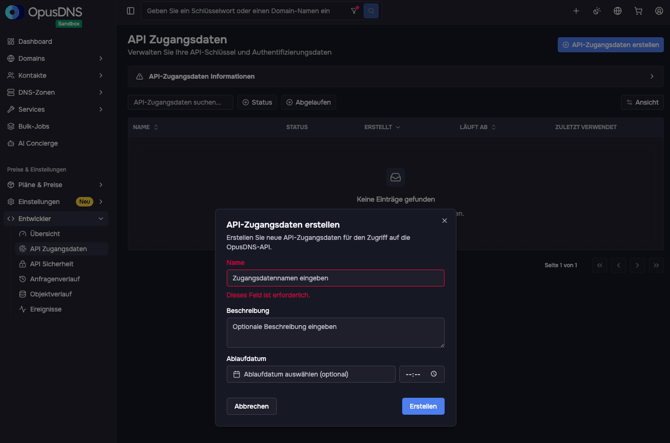Image resolution: width=670 pixels, height=443 pixels.
Task: Expand the Domains sidebar menu
Action: click(56, 59)
